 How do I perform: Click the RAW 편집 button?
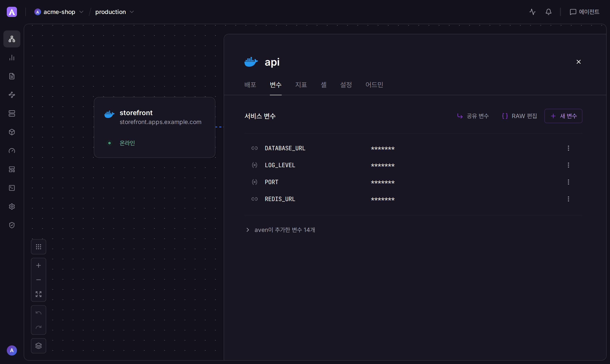click(519, 116)
